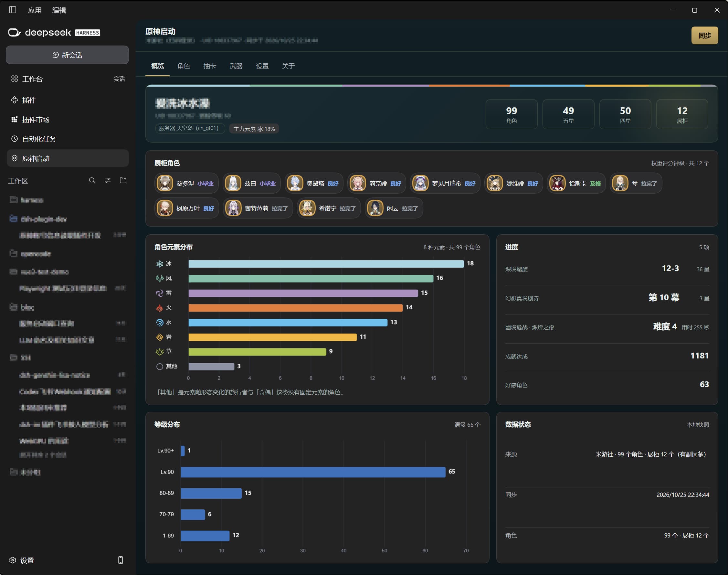Screen dimensions: 728x575
Task: Click the 12 展柜 stat card
Action: (x=682, y=114)
